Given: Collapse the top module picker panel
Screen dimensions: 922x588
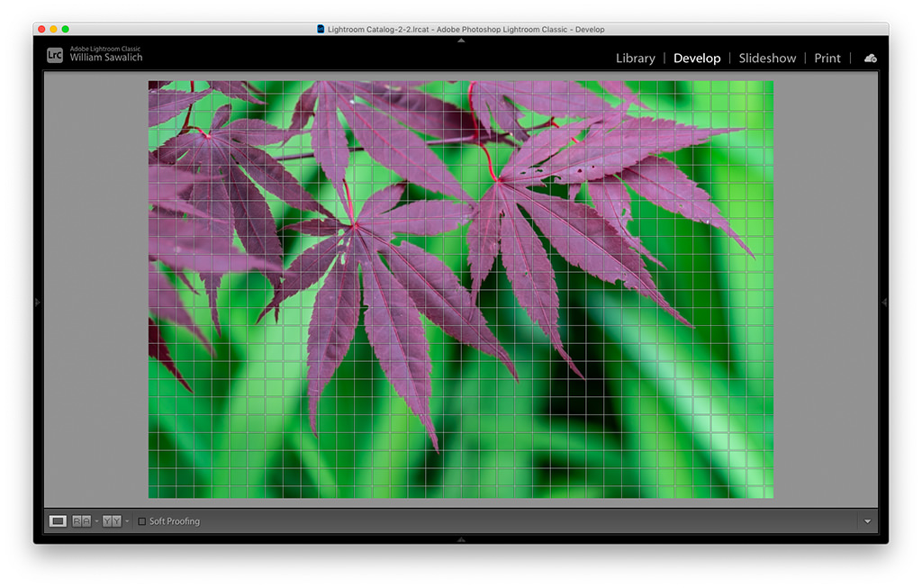Looking at the screenshot, I should 461,41.
